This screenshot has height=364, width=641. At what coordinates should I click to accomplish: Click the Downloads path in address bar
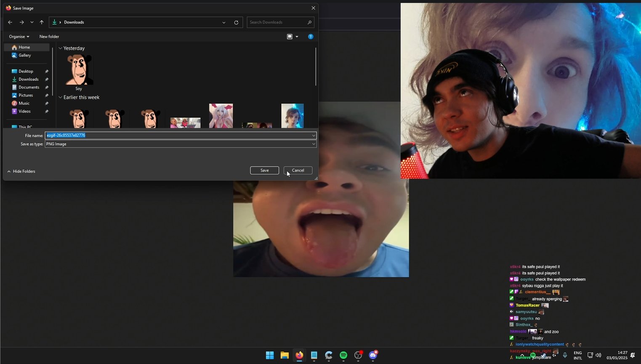[74, 22]
